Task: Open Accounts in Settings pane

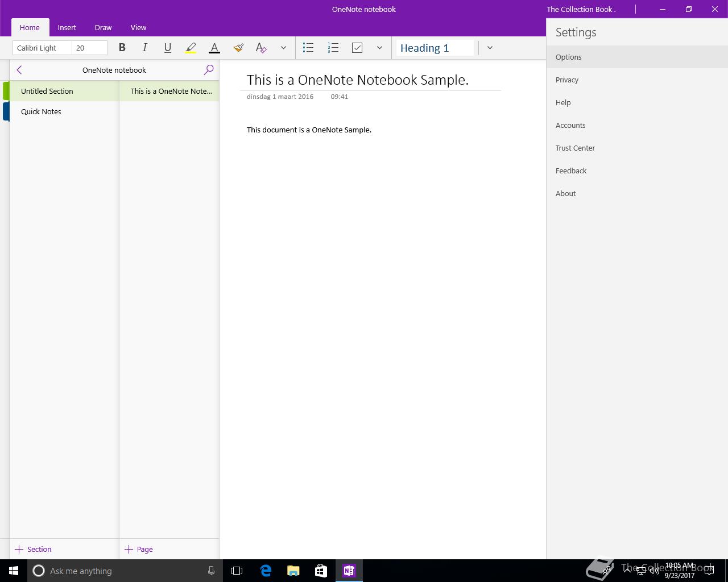Action: 637,125
